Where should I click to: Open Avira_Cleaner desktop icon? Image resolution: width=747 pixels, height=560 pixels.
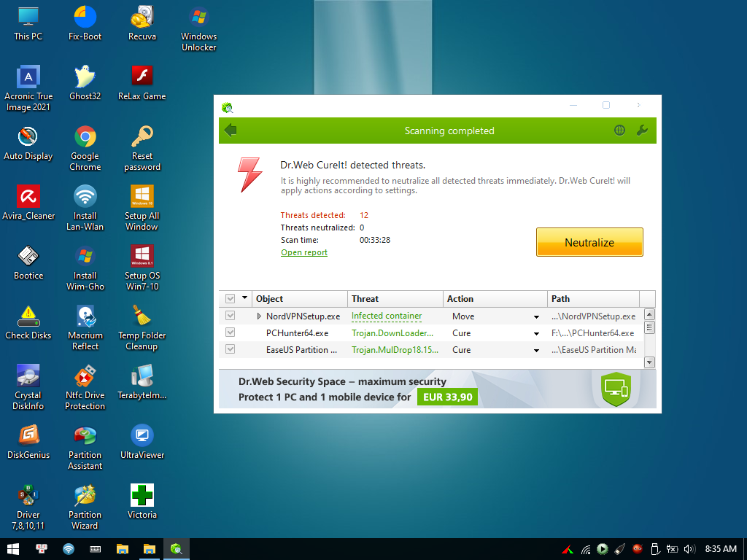[28, 203]
